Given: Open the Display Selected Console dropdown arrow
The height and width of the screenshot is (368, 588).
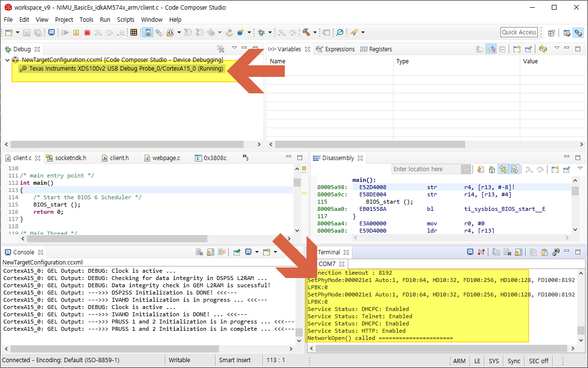Looking at the screenshot, I should pos(257,252).
